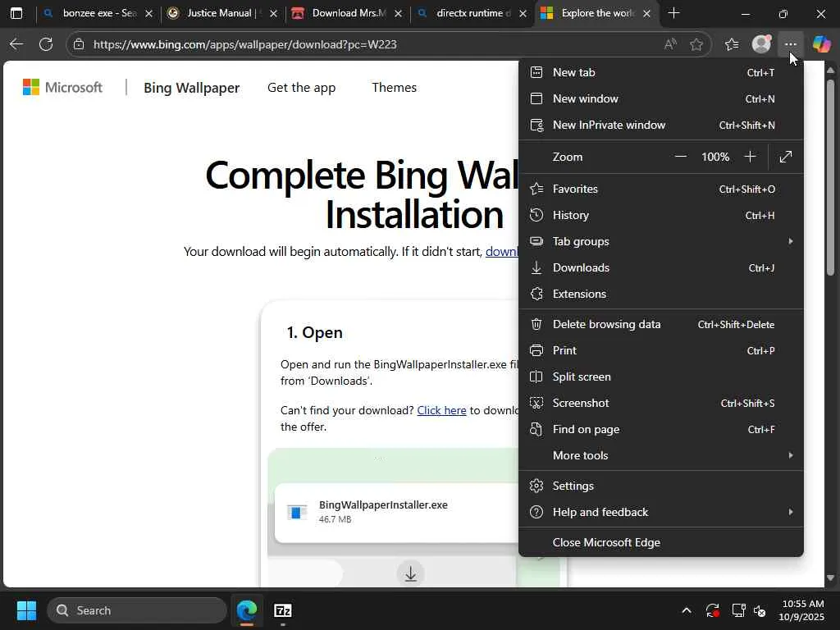Click scrollbar down arrow
Image resolution: width=840 pixels, height=630 pixels.
(830, 577)
